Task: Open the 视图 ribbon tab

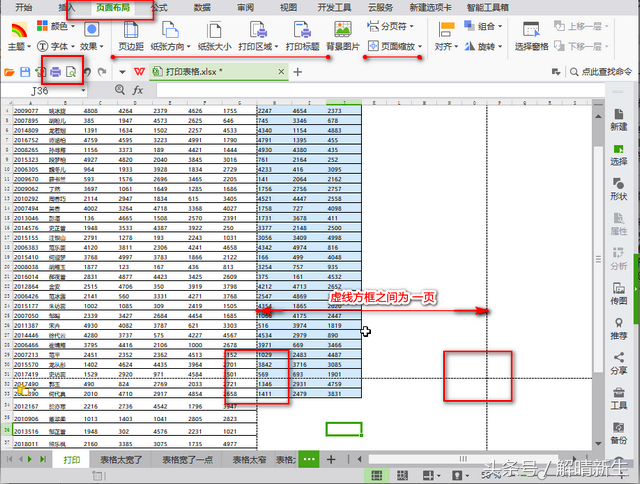Action: point(288,7)
